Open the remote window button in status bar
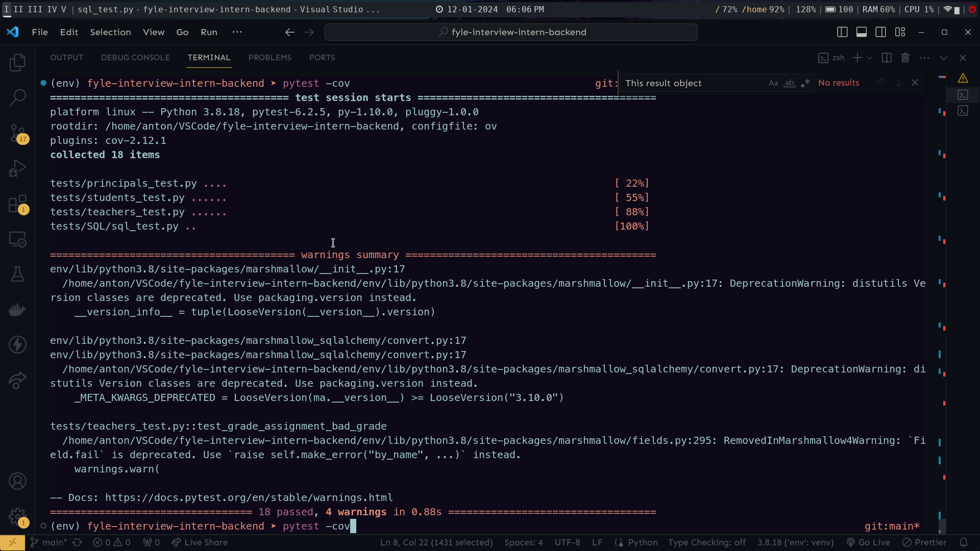The height and width of the screenshot is (551, 980). (12, 543)
